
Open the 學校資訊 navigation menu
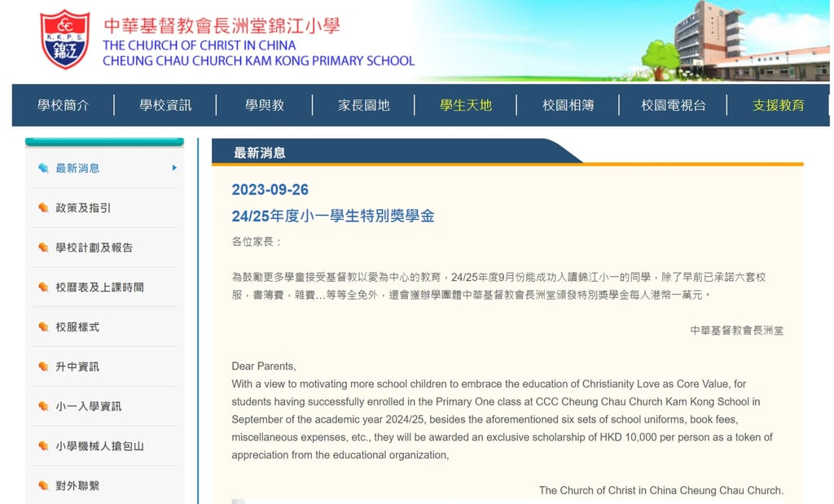(165, 105)
